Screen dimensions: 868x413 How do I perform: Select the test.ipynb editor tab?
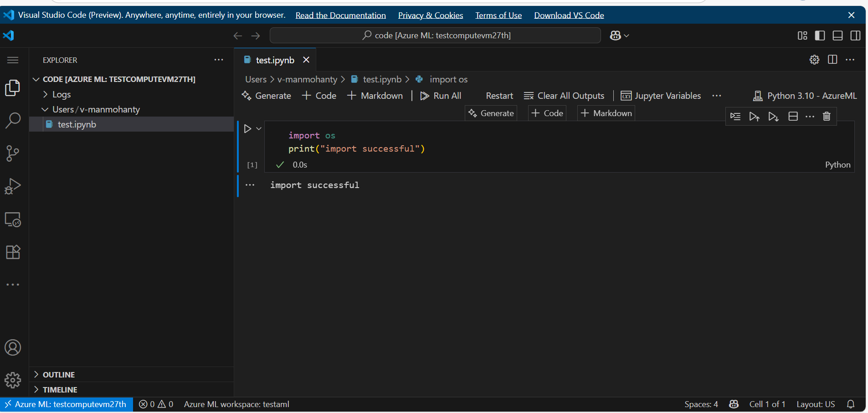(x=275, y=60)
